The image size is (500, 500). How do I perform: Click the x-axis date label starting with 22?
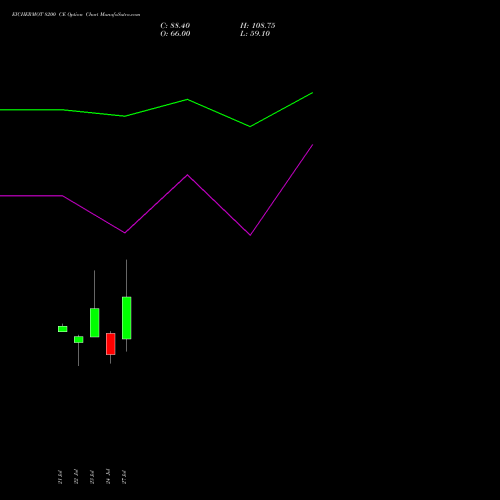[x=76, y=477]
